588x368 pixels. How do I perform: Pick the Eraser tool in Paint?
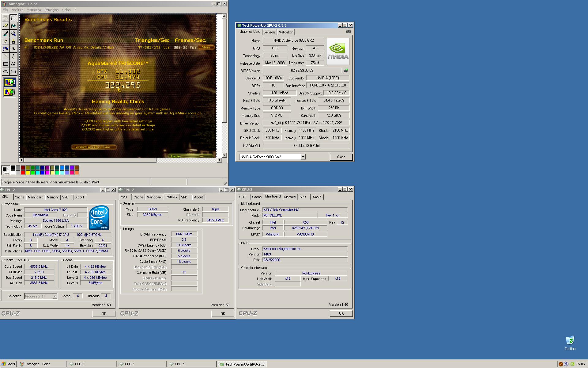(x=6, y=26)
